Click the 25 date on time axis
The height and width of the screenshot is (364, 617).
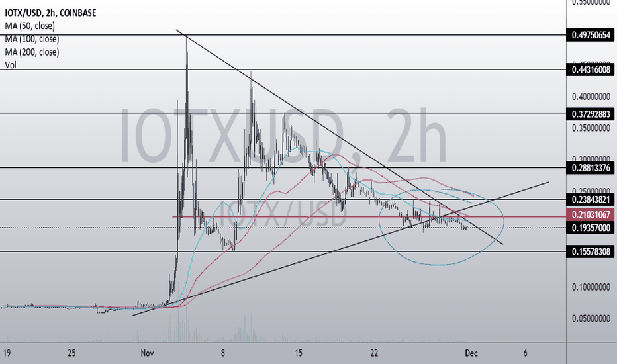point(71,353)
